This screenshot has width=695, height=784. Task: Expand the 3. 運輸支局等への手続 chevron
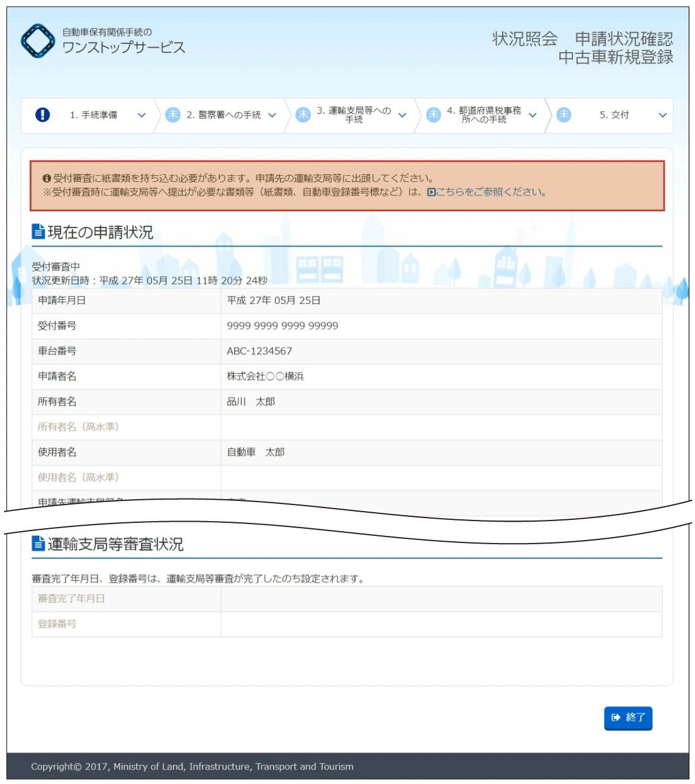coord(402,115)
